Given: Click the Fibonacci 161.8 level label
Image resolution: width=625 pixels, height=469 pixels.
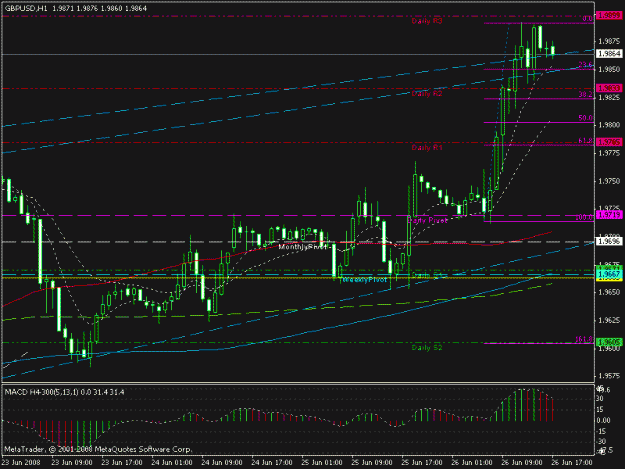Looking at the screenshot, I should pos(584,339).
